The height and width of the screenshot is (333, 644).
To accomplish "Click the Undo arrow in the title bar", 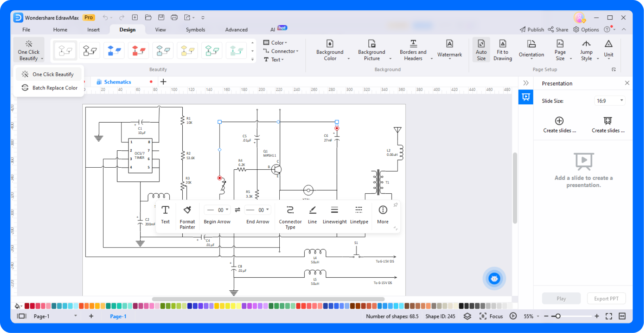I will tap(105, 17).
